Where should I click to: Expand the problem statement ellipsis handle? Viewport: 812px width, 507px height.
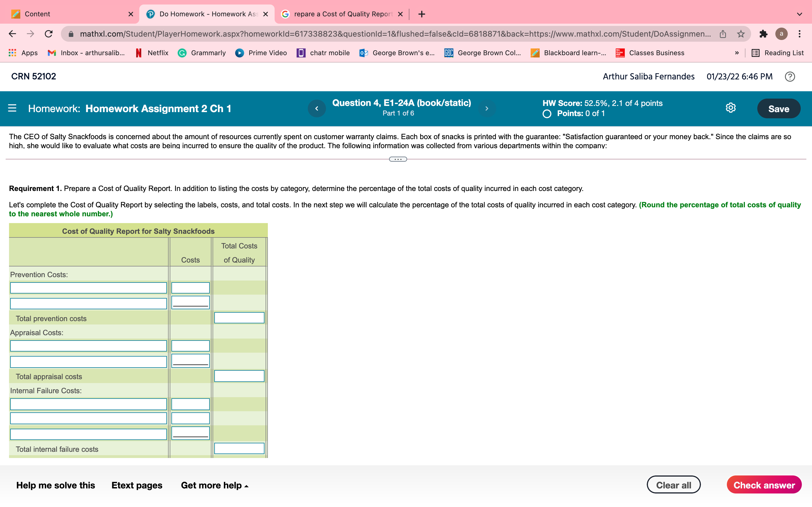pos(398,159)
